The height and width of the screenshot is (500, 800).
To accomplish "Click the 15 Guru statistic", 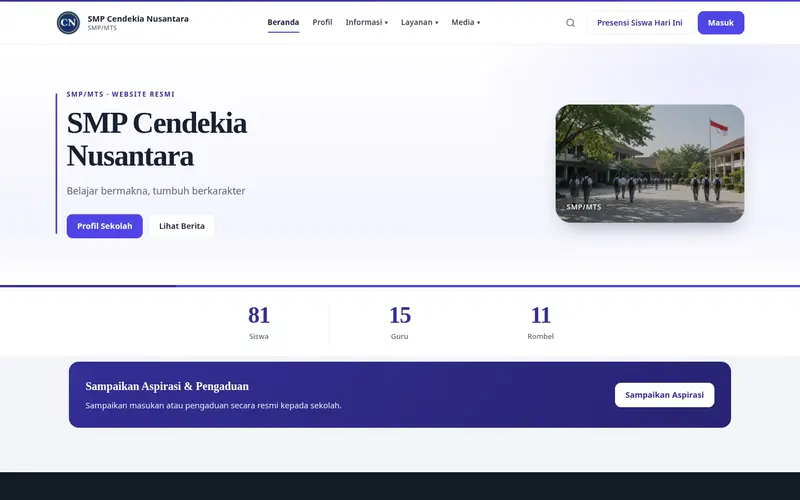I will click(x=399, y=322).
